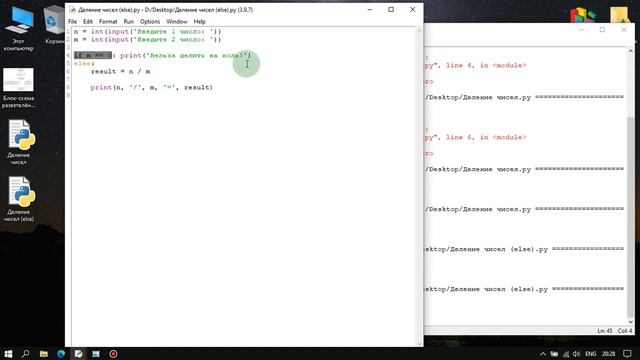Screen dimensions: 640x360
Task: Click the 'Ln: 45' status indicator
Action: [x=604, y=331]
